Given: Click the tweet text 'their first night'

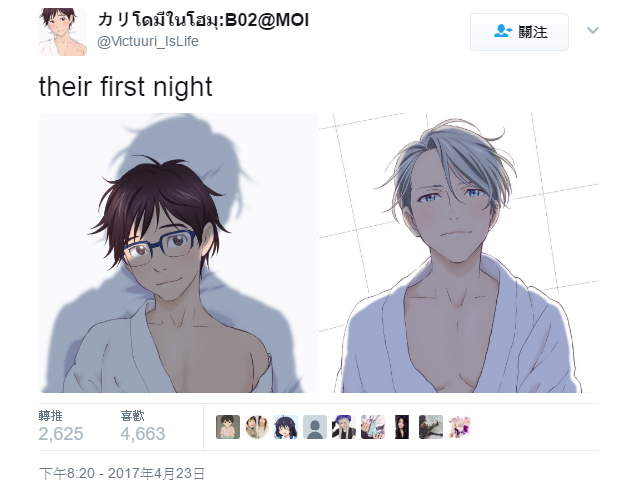Looking at the screenshot, I should pos(126,87).
